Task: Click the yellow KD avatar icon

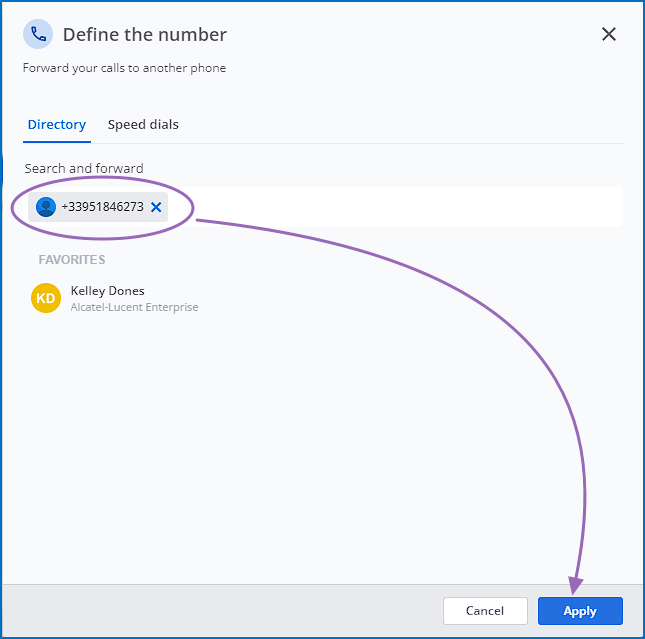Action: click(x=46, y=298)
